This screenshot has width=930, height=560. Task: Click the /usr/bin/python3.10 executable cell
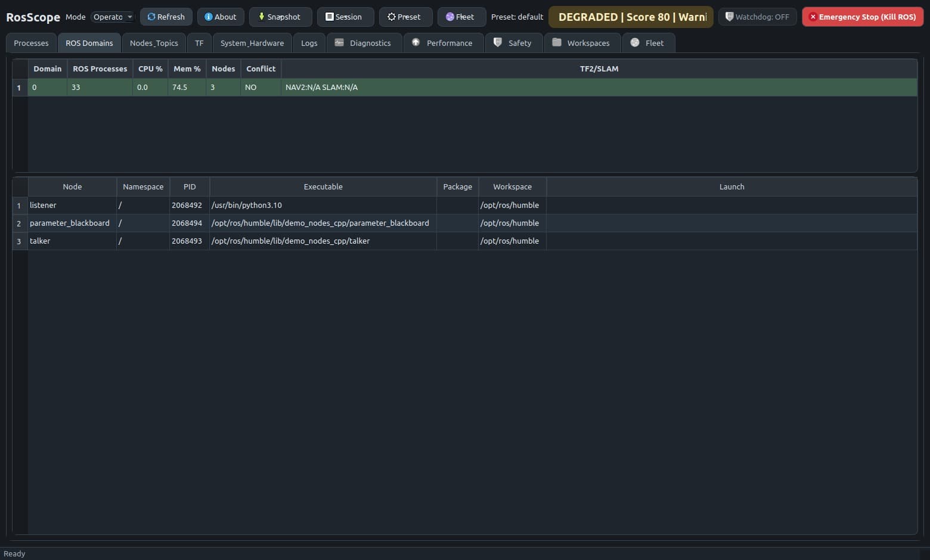(323, 206)
